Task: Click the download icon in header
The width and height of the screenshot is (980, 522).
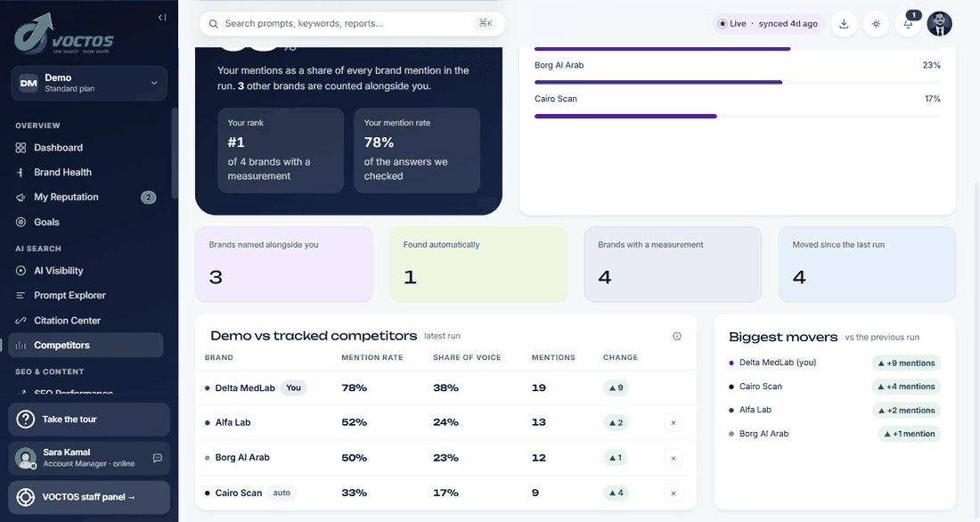Action: pos(844,24)
